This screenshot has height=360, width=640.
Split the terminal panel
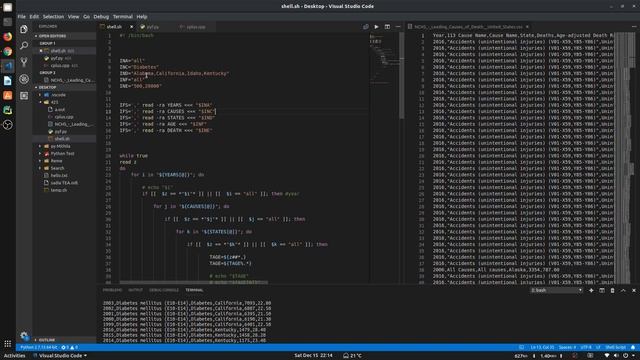click(602, 290)
